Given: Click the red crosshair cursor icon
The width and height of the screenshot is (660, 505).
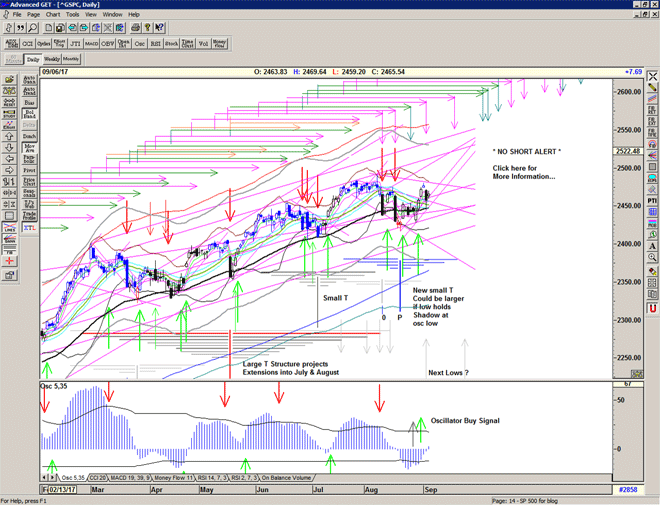Looking at the screenshot, I should click(11, 259).
